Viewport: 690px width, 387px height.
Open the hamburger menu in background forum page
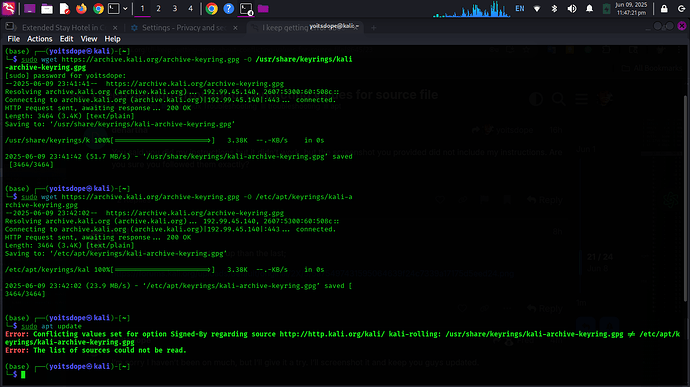(581, 99)
